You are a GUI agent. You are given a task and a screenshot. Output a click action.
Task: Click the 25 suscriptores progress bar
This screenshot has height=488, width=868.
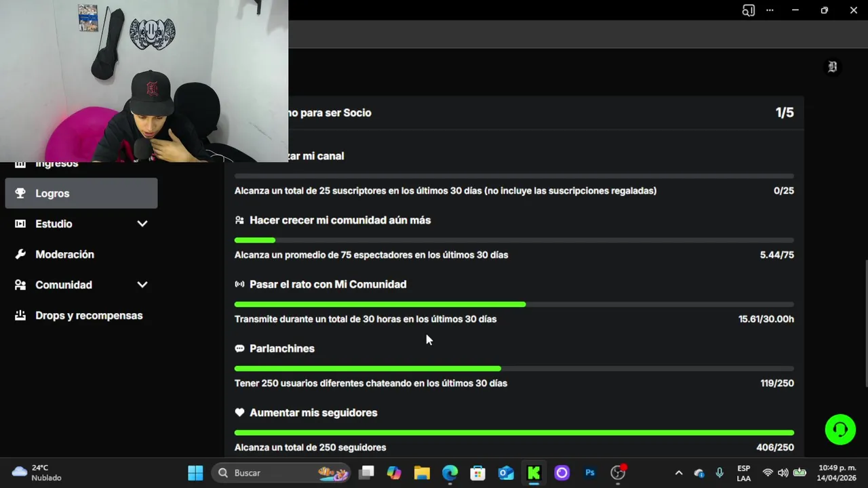pyautogui.click(x=514, y=176)
